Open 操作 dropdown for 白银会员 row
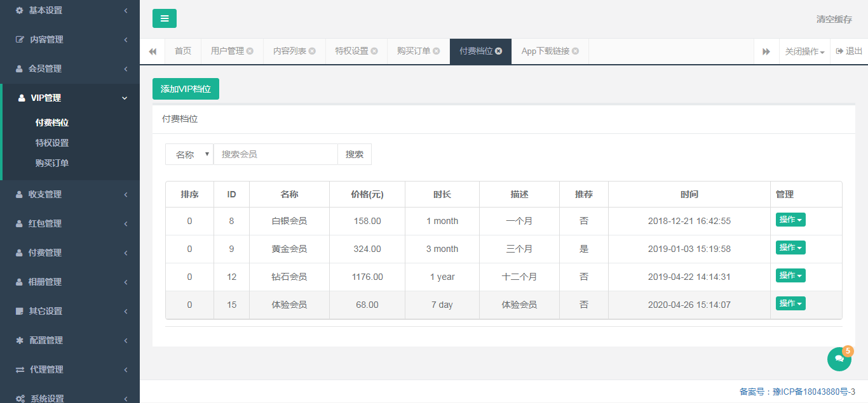Viewport: 868px width, 403px height. (x=790, y=220)
